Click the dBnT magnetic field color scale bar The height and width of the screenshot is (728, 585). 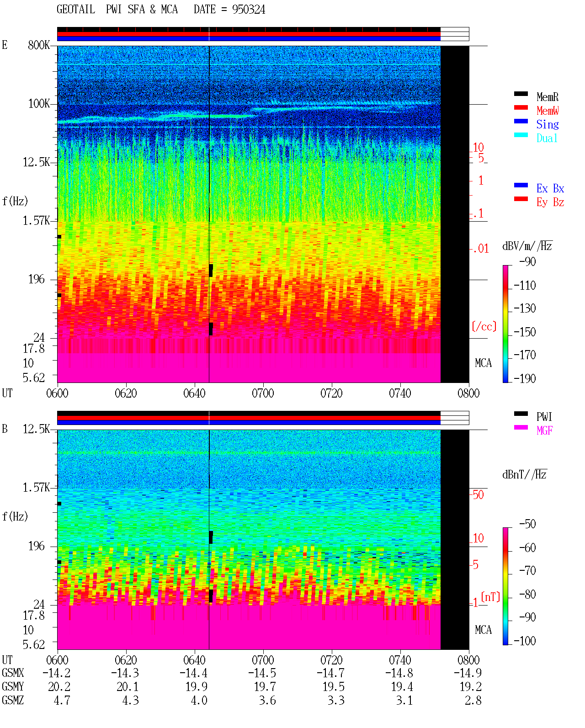(505, 586)
